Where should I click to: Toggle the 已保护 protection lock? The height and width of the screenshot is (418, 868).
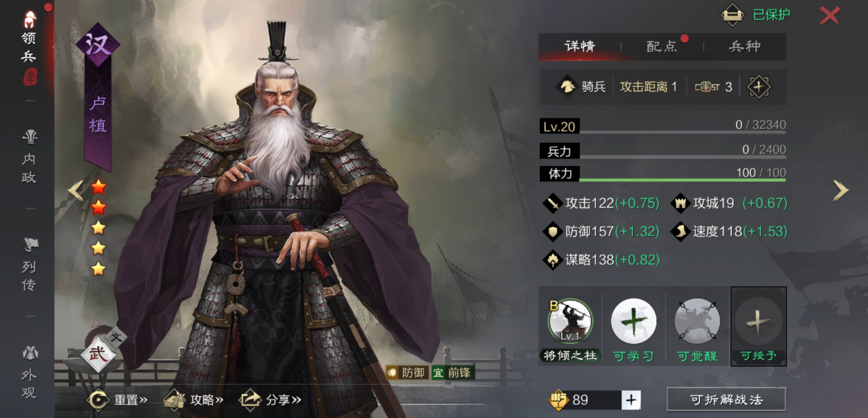tap(756, 15)
